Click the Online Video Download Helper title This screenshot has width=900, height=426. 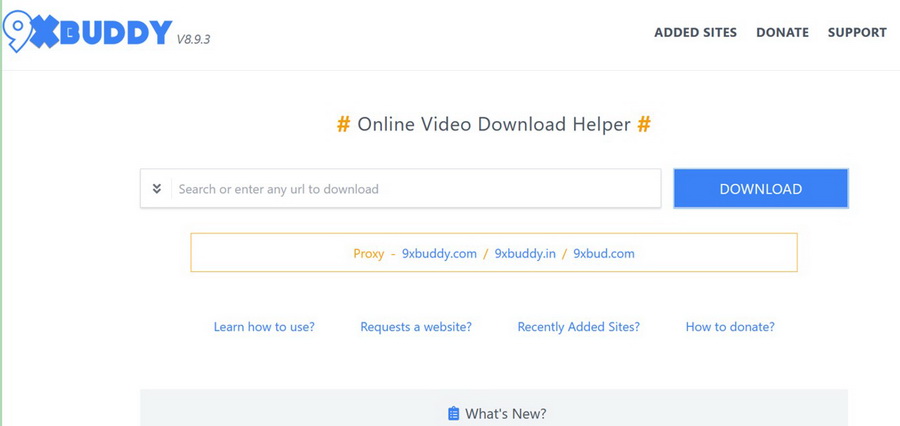[x=494, y=124]
